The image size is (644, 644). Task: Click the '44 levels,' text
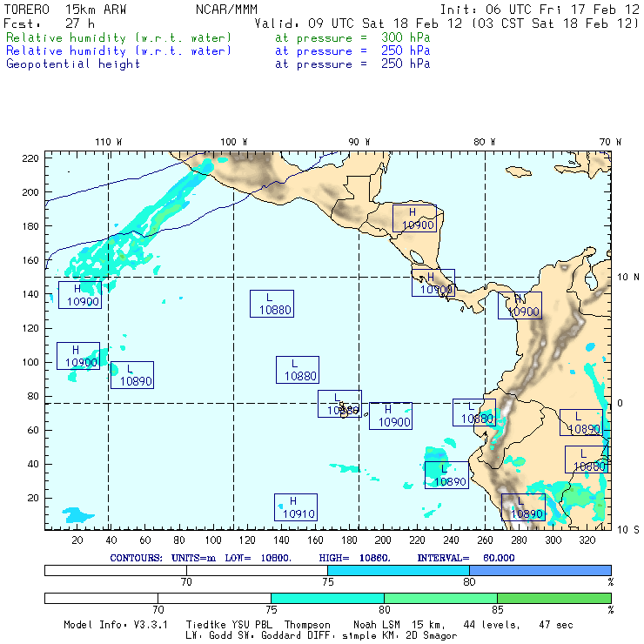(492, 625)
